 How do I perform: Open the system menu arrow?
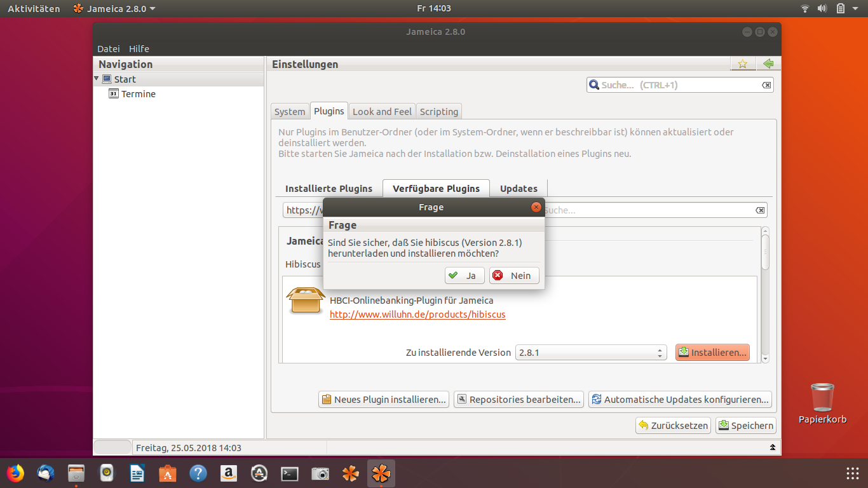[856, 8]
